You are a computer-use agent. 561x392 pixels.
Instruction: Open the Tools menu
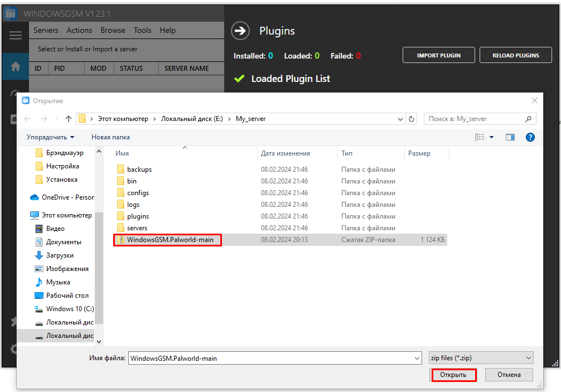pos(142,31)
